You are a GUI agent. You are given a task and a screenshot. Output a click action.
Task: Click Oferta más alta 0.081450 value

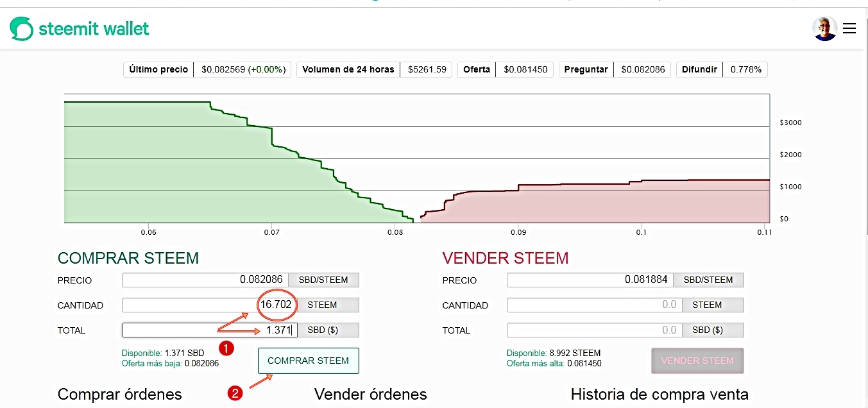pos(554,364)
